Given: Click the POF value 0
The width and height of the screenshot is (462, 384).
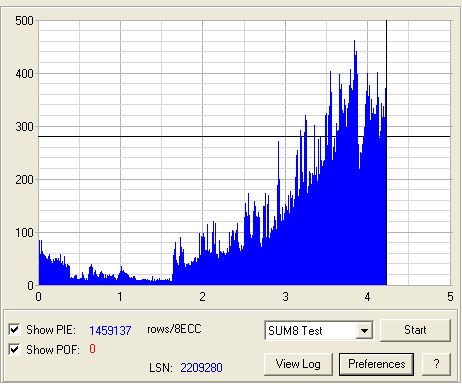Looking at the screenshot, I should (92, 349).
